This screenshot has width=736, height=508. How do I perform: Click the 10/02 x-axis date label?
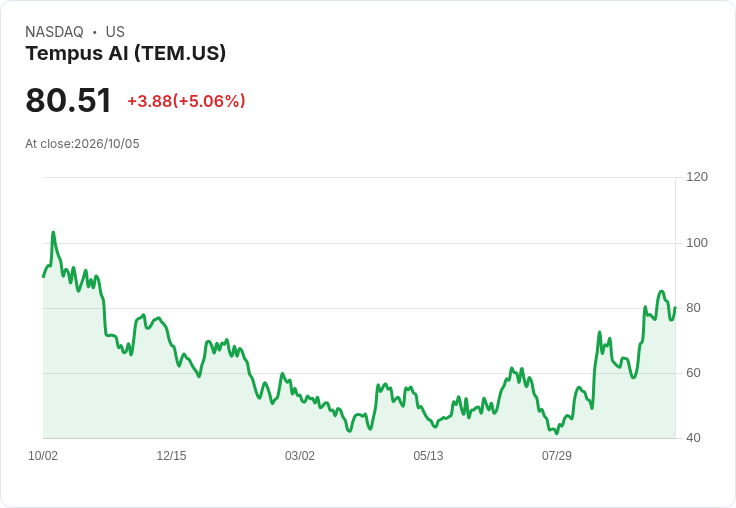(43, 456)
